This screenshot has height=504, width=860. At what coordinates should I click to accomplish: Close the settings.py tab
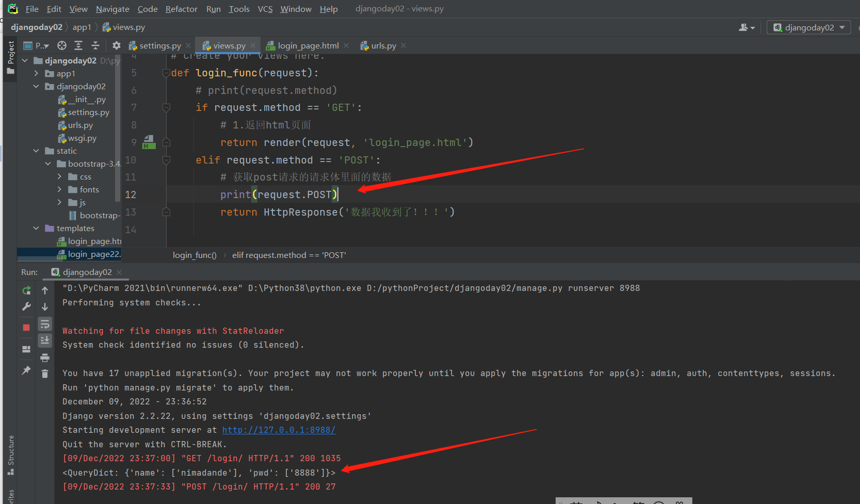pyautogui.click(x=188, y=45)
